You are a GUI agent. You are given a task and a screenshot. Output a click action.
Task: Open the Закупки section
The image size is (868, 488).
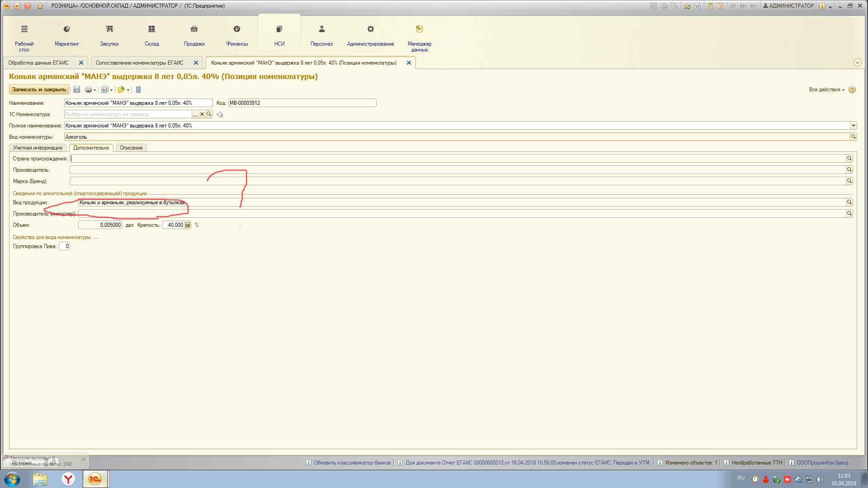pos(109,36)
